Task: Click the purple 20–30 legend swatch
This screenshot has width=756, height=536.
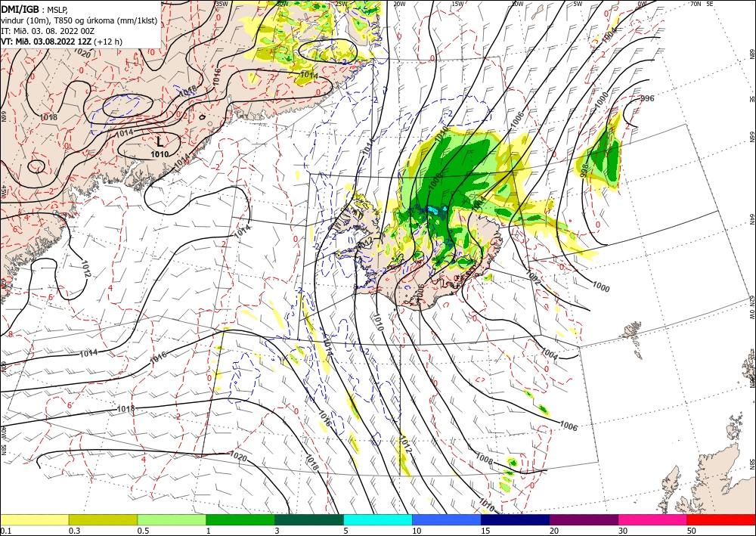Action: pyautogui.click(x=584, y=519)
